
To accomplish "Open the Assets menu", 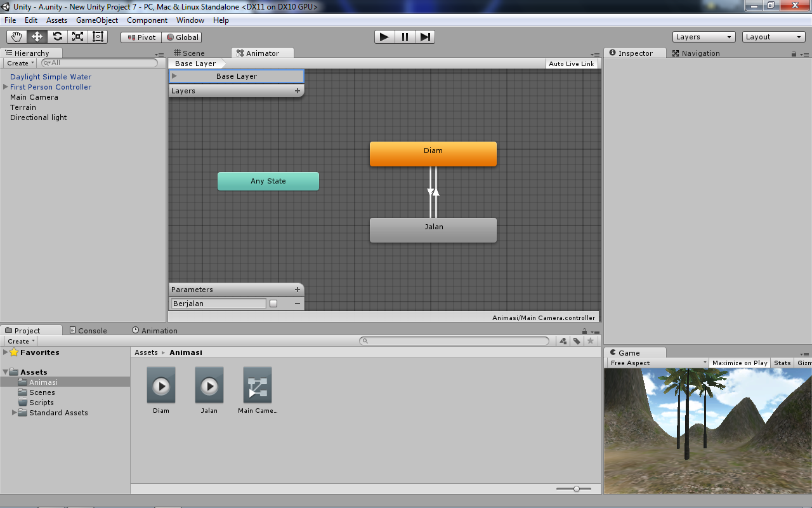I will click(56, 20).
